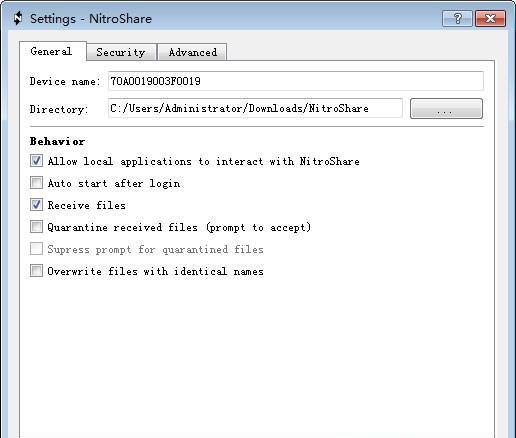The height and width of the screenshot is (438, 516).
Task: Click the Device name label
Action: pyautogui.click(x=65, y=81)
